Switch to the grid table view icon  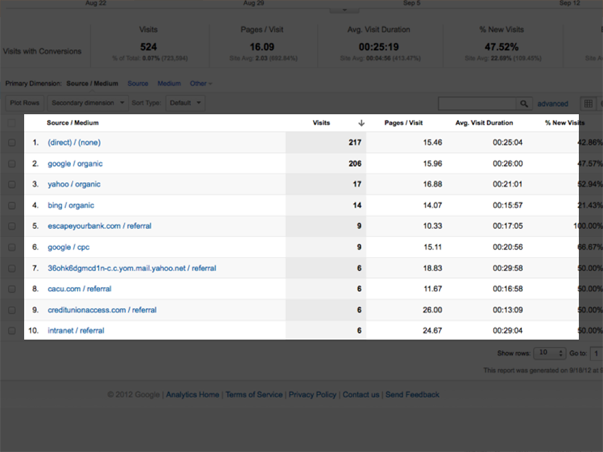588,103
